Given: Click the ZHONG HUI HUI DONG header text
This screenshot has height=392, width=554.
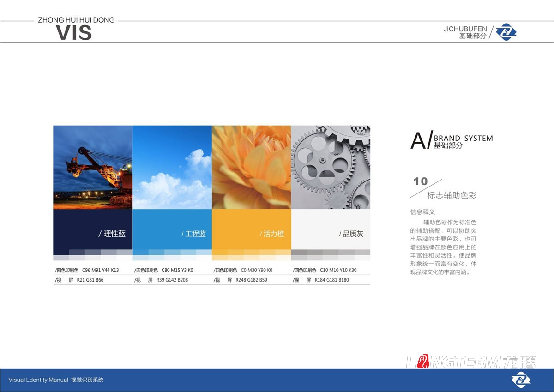Looking at the screenshot, I should 76,20.
